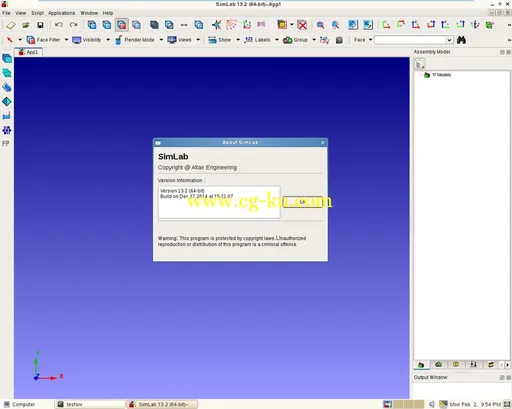512x409 pixels.
Task: Click the blue framed arrows view icon
Action: (368, 25)
